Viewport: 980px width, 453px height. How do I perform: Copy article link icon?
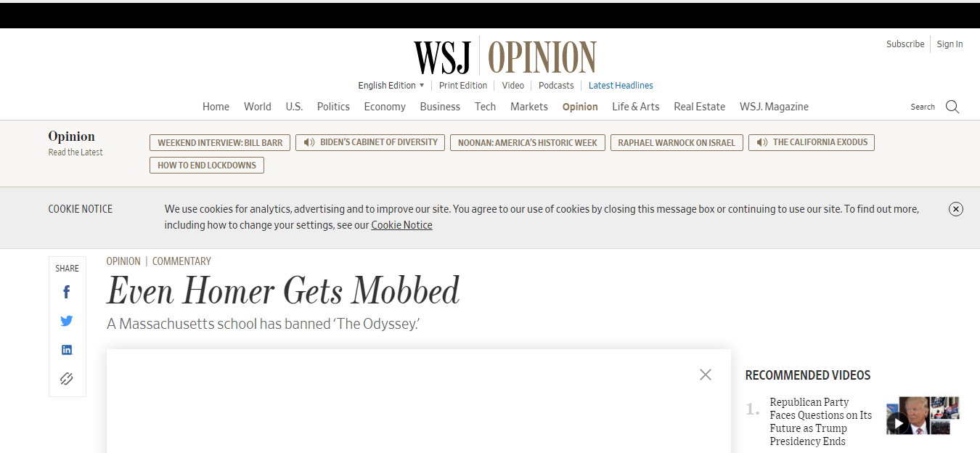[67, 378]
